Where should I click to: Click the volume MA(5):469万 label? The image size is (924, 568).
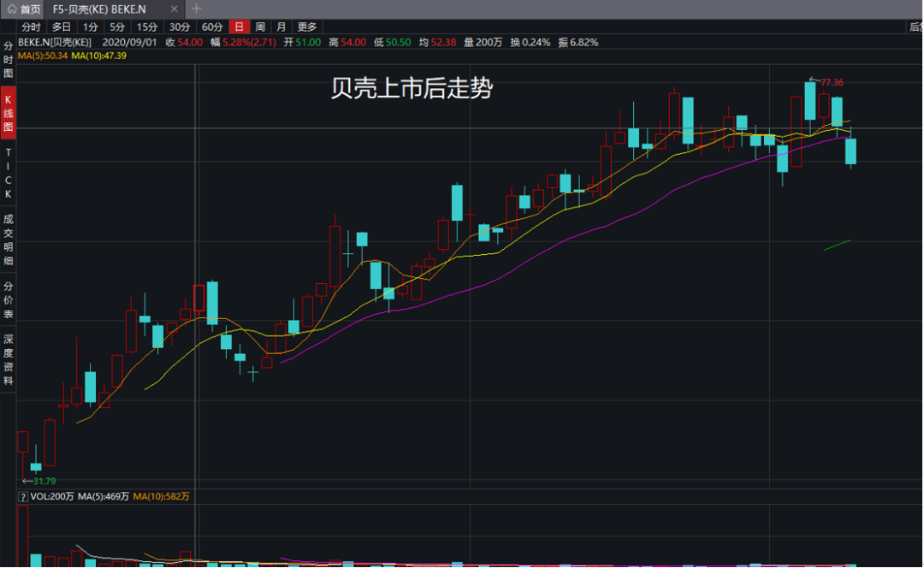pyautogui.click(x=104, y=497)
